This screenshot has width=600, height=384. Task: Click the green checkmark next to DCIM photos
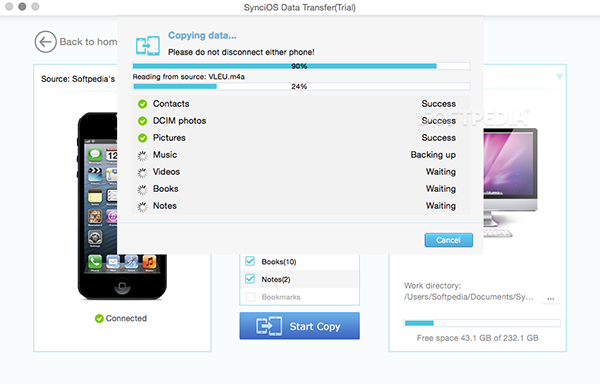(x=142, y=121)
